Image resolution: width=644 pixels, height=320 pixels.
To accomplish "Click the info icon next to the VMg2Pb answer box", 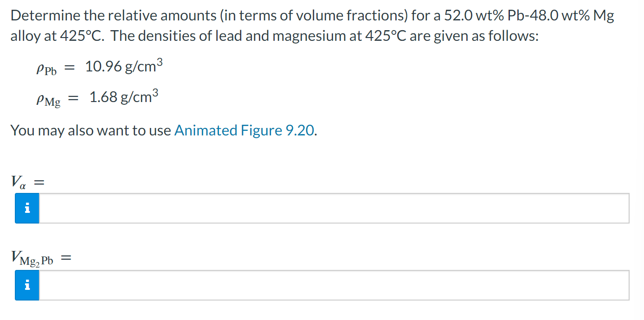I will coord(27,285).
